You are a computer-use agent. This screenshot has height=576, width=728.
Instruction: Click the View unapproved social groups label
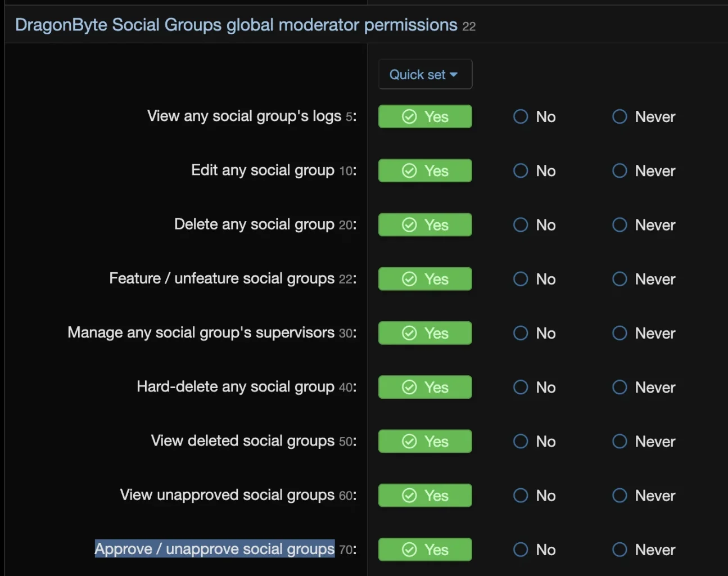point(227,494)
